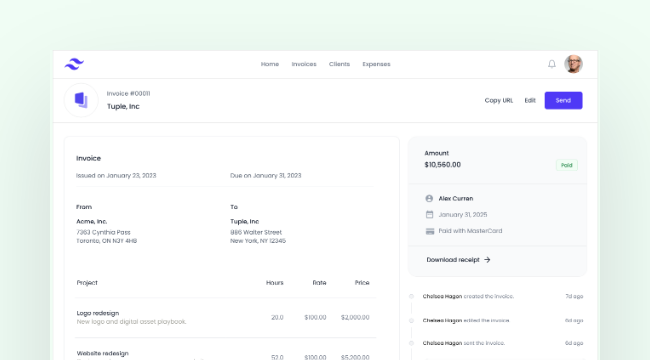Open notifications bell icon

tap(551, 64)
